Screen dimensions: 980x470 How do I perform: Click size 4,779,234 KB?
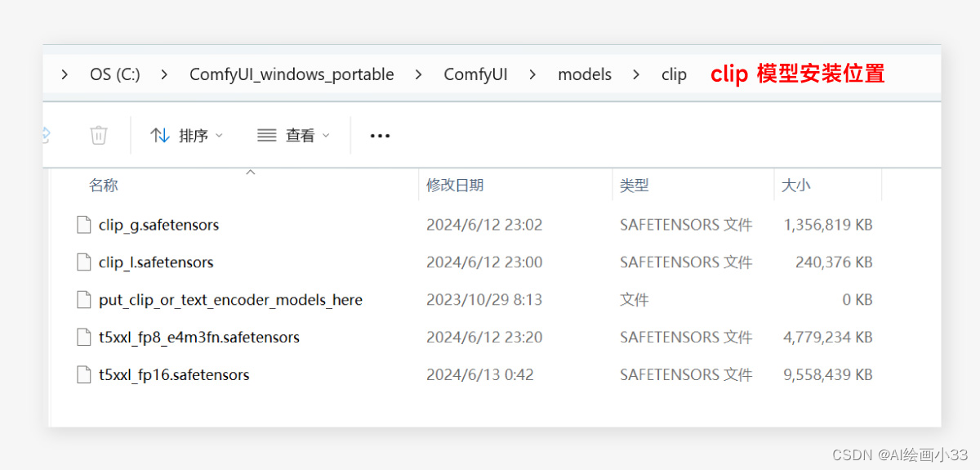coord(828,338)
